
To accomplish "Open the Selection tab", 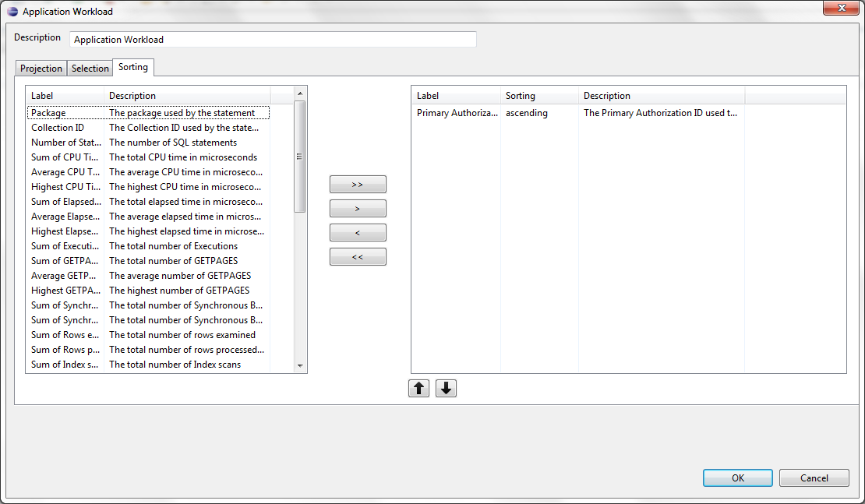I will point(90,69).
